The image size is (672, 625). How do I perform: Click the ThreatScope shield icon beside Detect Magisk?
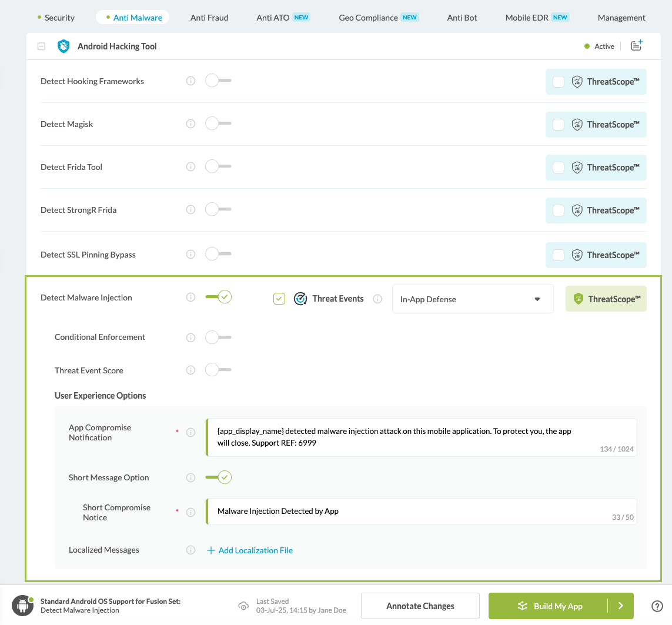coord(577,124)
